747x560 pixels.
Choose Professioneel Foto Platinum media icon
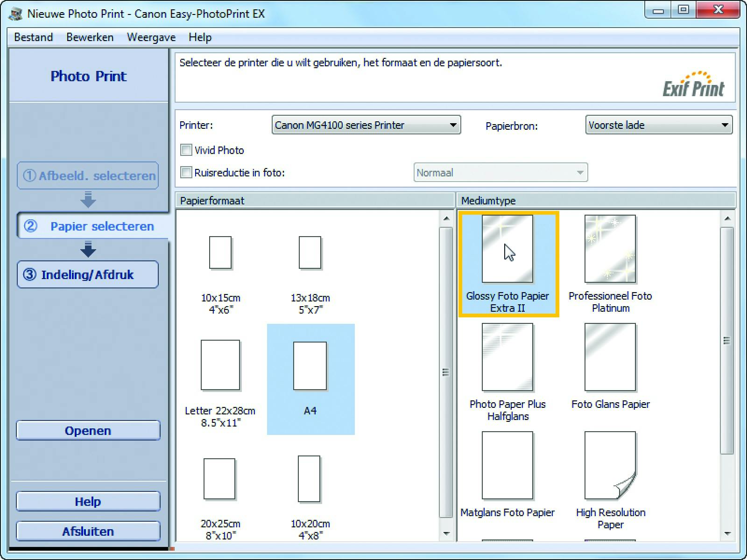point(610,249)
